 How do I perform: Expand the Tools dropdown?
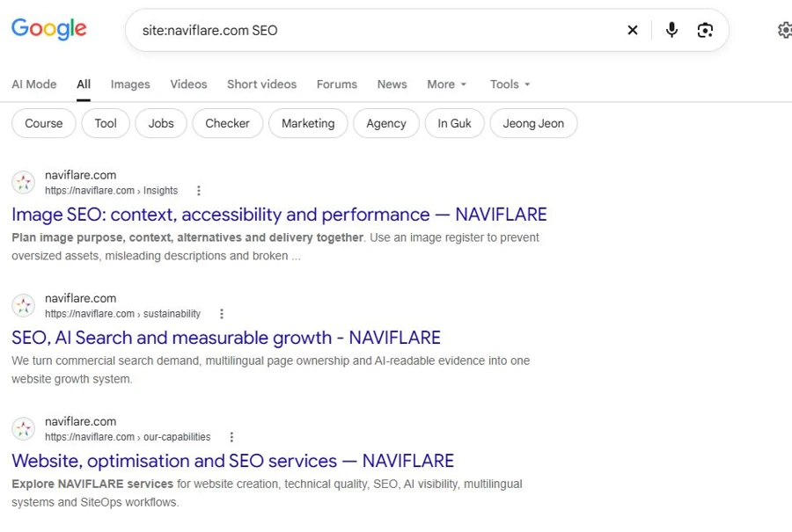[x=510, y=84]
